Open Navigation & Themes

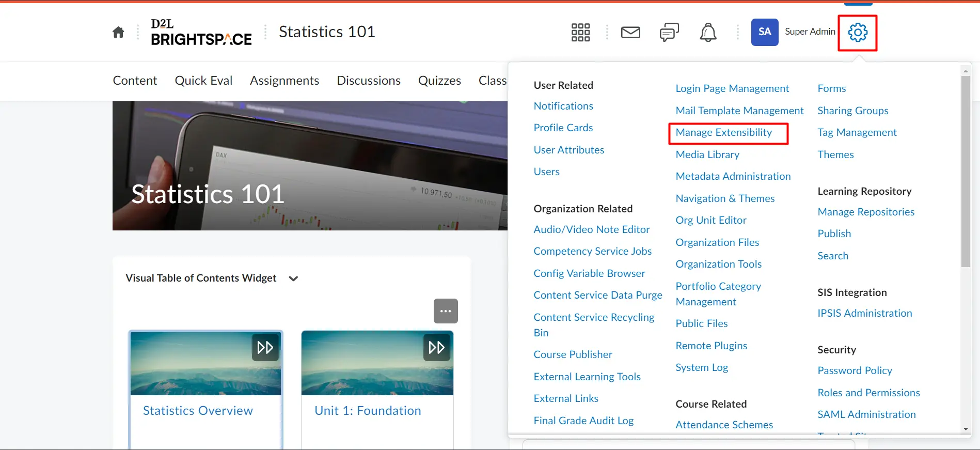click(x=725, y=198)
